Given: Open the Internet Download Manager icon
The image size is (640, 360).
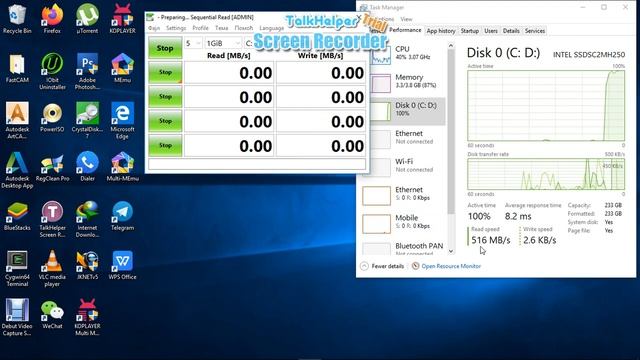Looking at the screenshot, I should [87, 220].
